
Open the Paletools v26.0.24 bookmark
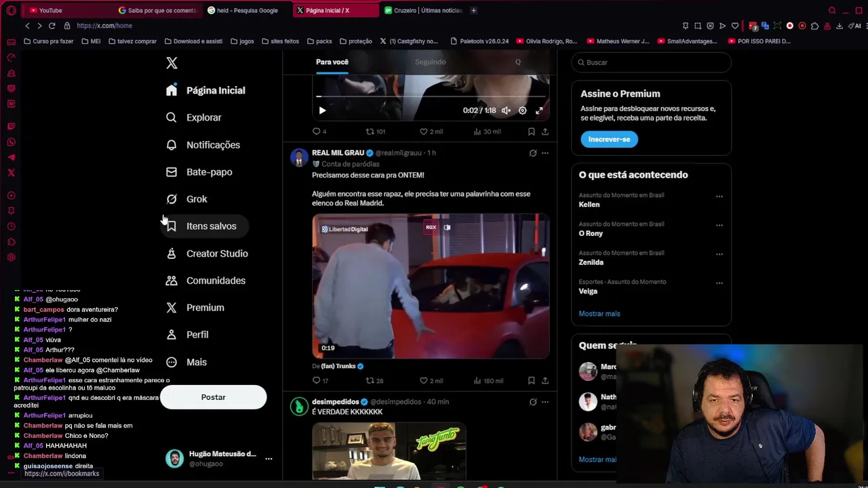[479, 41]
